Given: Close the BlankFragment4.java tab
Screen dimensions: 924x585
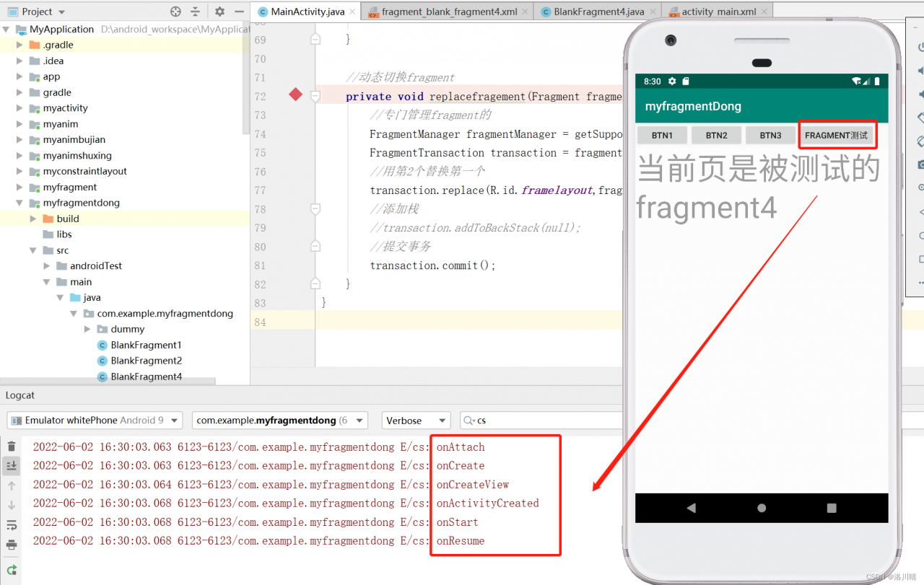Looking at the screenshot, I should coord(653,12).
